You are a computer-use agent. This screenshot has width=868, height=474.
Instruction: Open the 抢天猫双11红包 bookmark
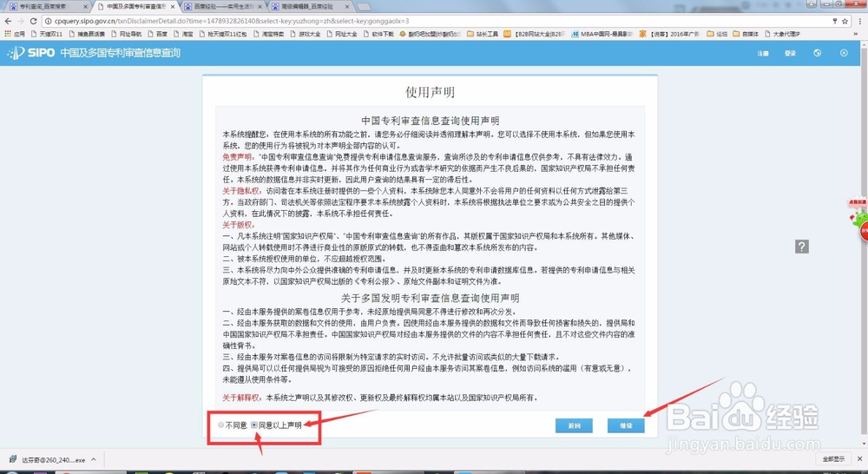pos(224,34)
